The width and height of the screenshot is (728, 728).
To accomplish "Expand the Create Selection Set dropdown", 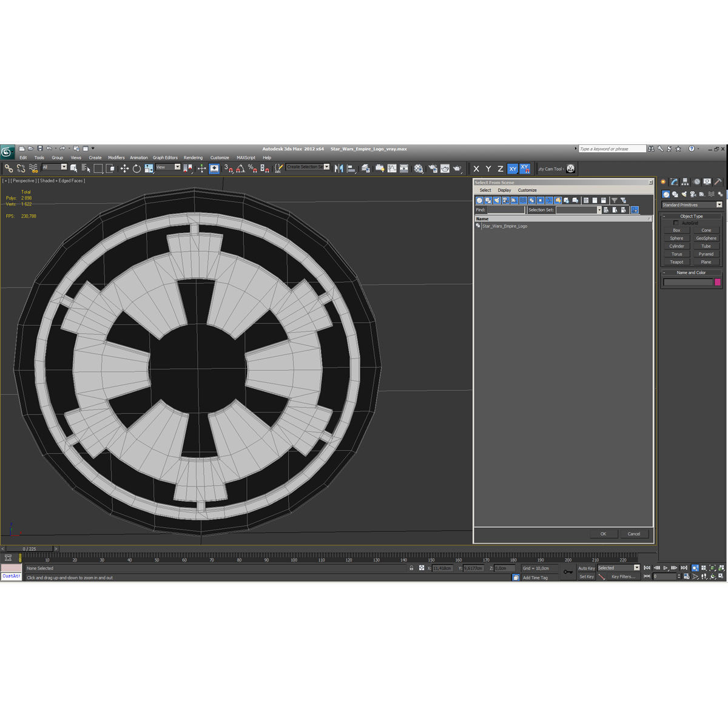I will click(326, 167).
